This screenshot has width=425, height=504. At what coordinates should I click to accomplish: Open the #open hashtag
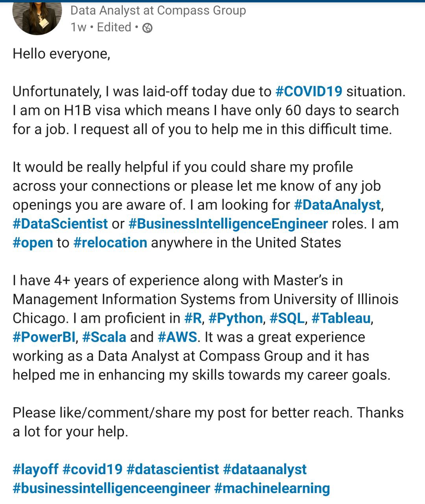click(33, 243)
